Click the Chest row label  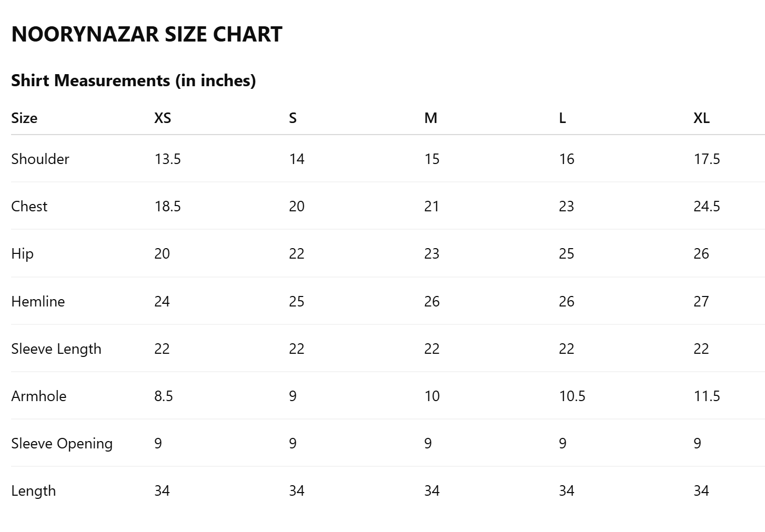click(x=29, y=206)
